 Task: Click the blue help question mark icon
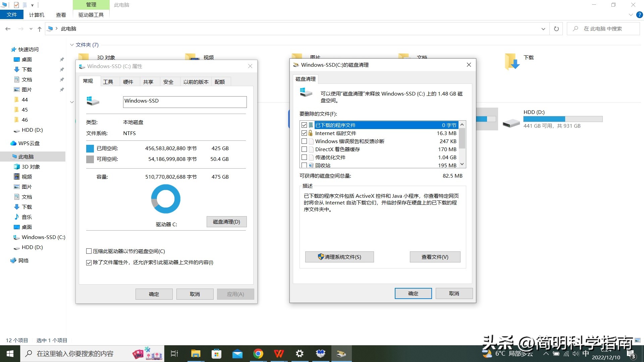click(x=639, y=15)
